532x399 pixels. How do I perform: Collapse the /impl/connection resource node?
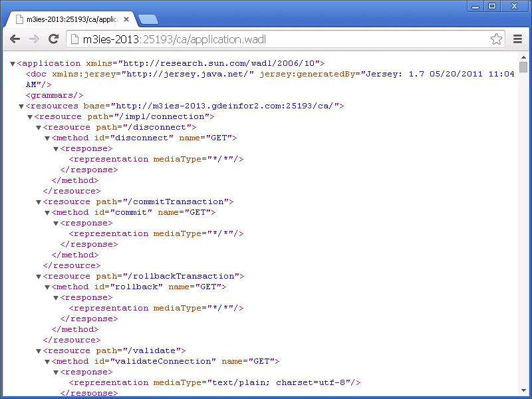point(30,117)
